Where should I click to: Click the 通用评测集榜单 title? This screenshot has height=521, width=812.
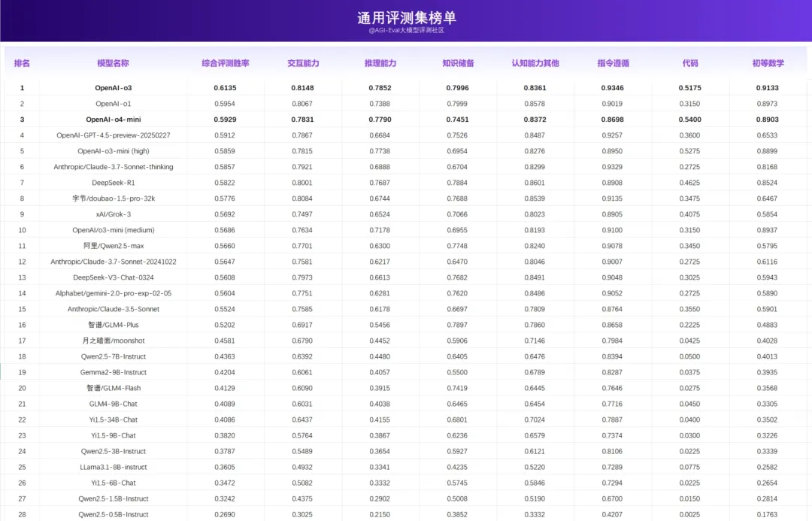point(407,17)
